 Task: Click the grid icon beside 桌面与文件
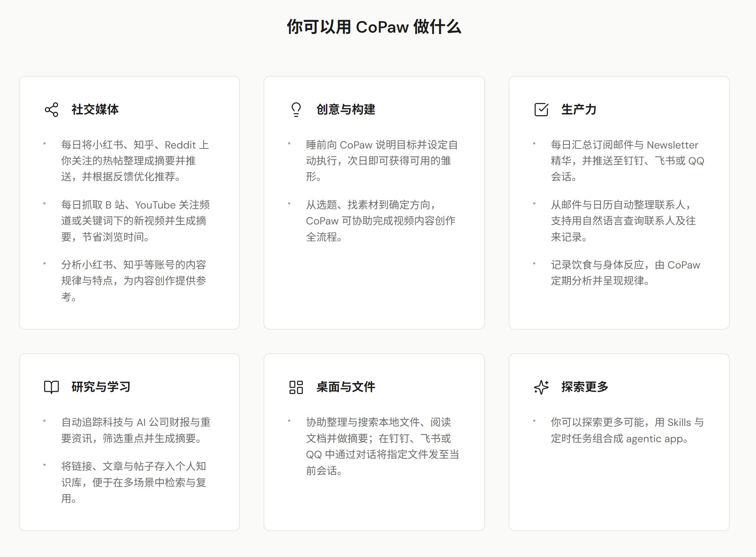tap(296, 387)
